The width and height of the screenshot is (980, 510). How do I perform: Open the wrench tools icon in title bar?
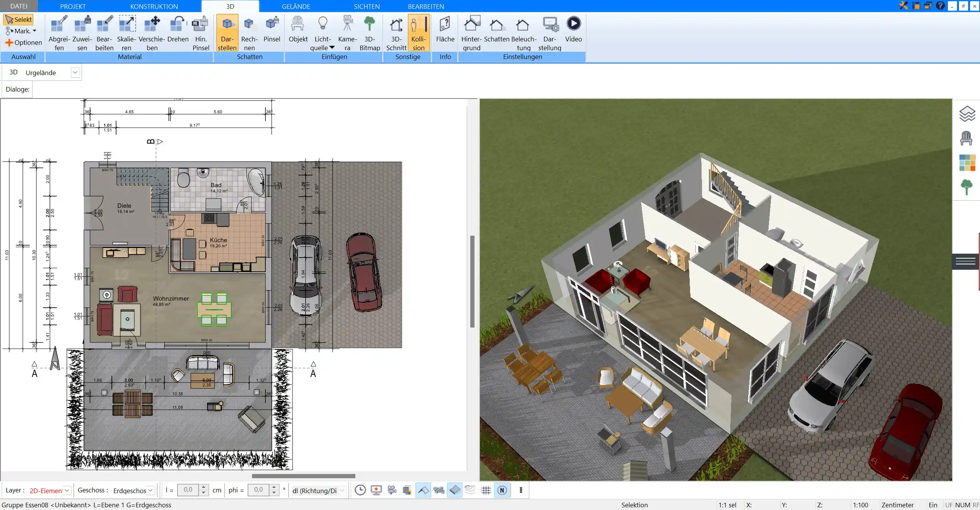point(904,6)
